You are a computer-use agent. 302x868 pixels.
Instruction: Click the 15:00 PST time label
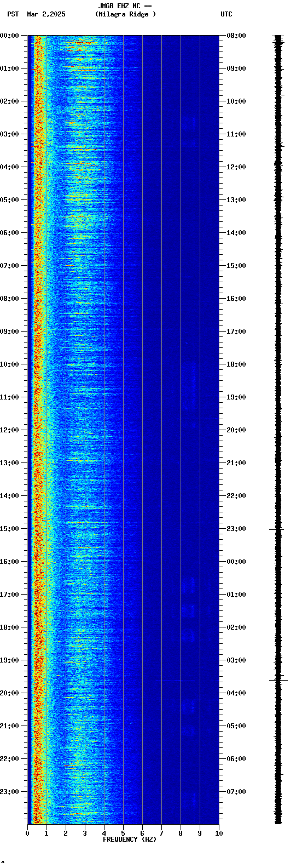[9, 529]
